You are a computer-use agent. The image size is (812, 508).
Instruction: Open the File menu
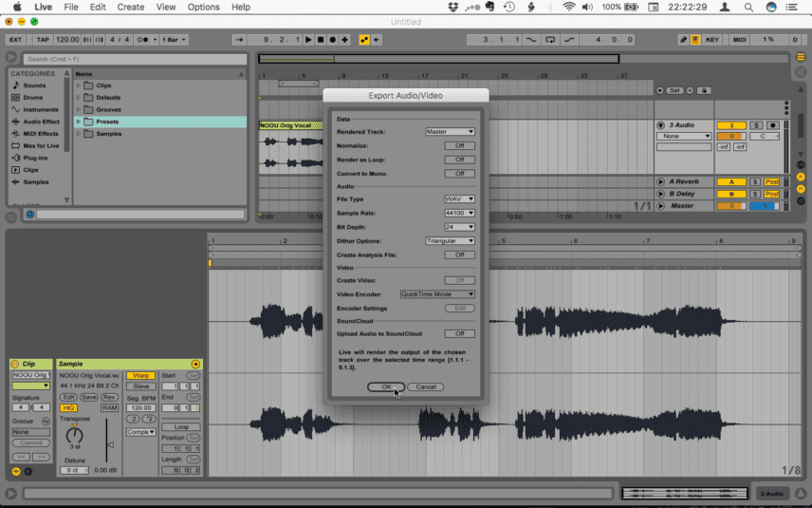click(71, 7)
